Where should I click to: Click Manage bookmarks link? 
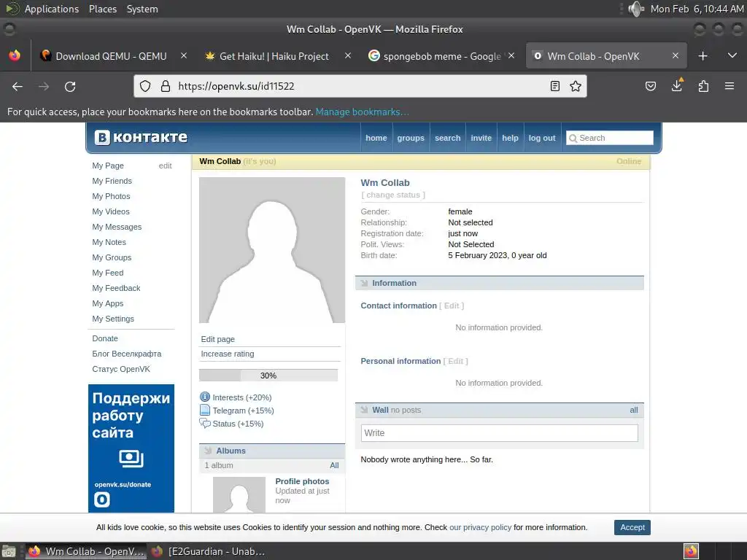point(362,112)
